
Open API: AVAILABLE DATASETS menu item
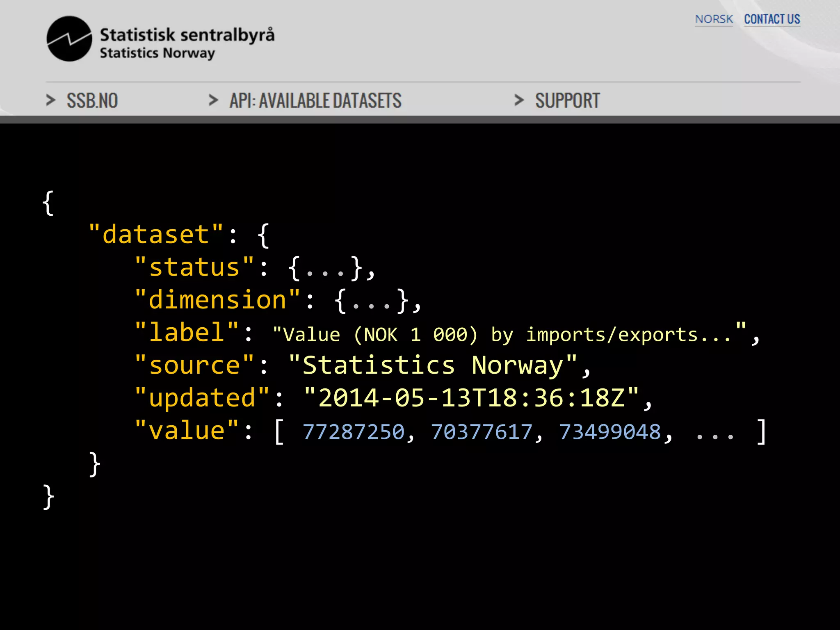(315, 100)
